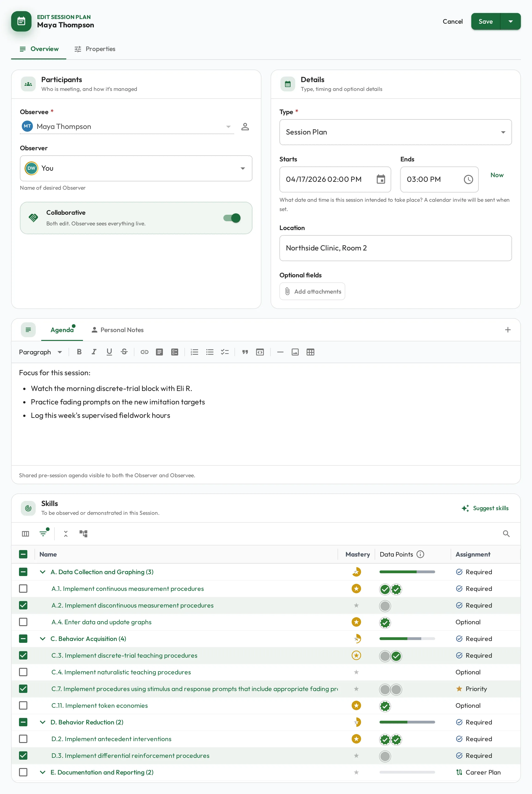Select the Overview tab

[x=39, y=49]
